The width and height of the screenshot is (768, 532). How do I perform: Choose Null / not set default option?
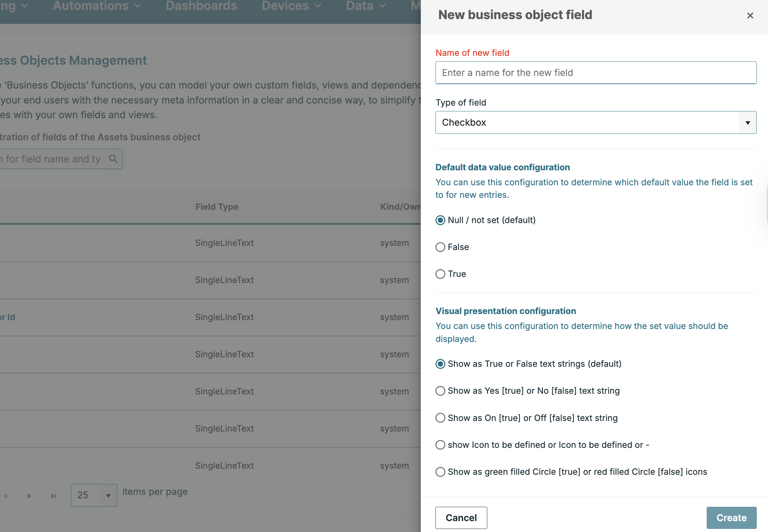pyautogui.click(x=440, y=220)
